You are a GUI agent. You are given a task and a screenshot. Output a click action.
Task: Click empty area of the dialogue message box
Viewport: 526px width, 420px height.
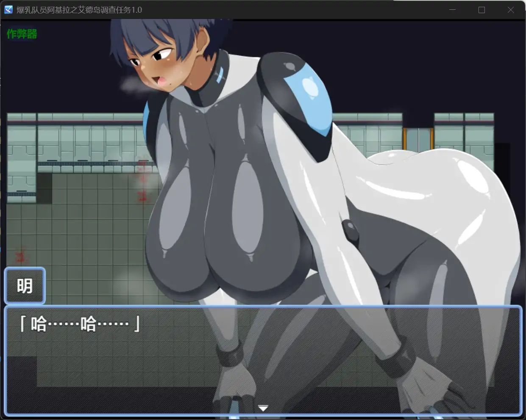tap(339, 364)
